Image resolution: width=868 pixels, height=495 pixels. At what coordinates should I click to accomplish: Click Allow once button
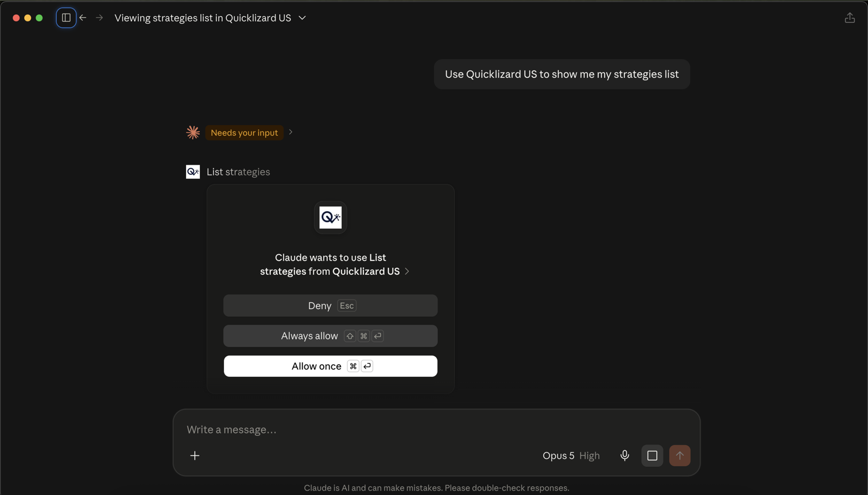pos(331,366)
